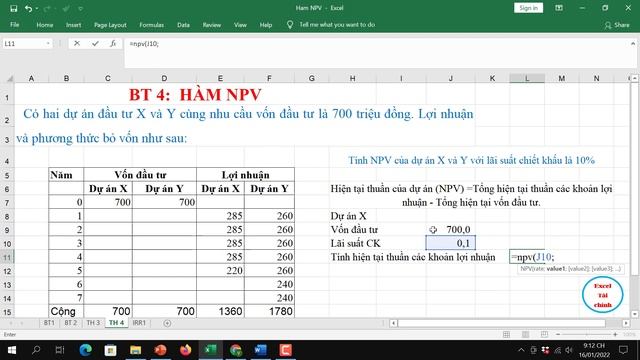Zoom in with the plus button
The image size is (640, 360).
point(615,335)
